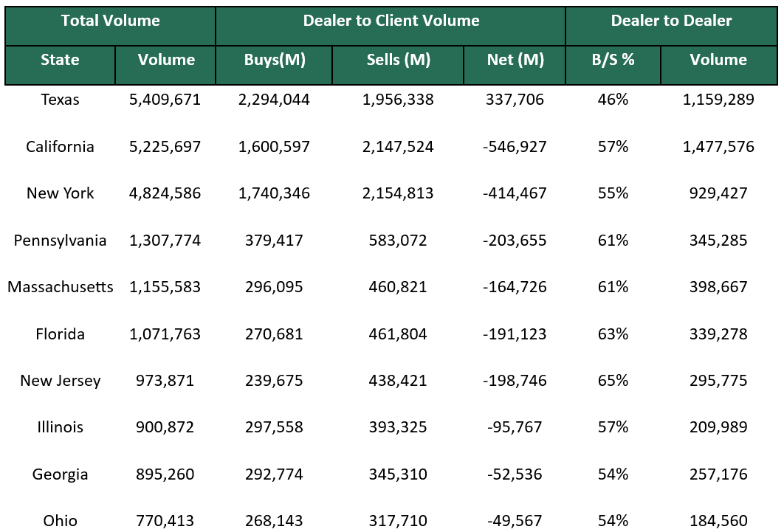
Task: Select the B/S % column header
Action: pos(613,61)
